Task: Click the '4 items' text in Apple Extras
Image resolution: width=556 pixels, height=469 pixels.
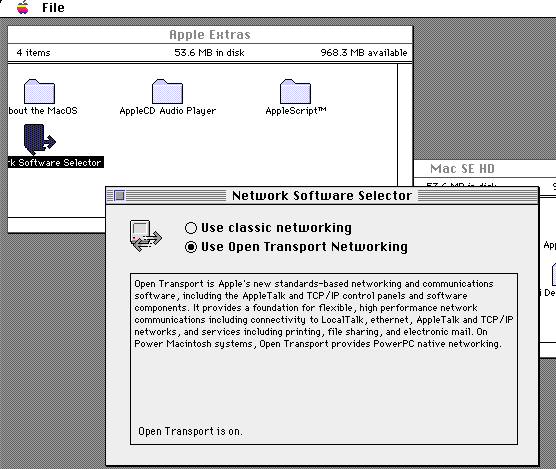Action: (x=33, y=53)
